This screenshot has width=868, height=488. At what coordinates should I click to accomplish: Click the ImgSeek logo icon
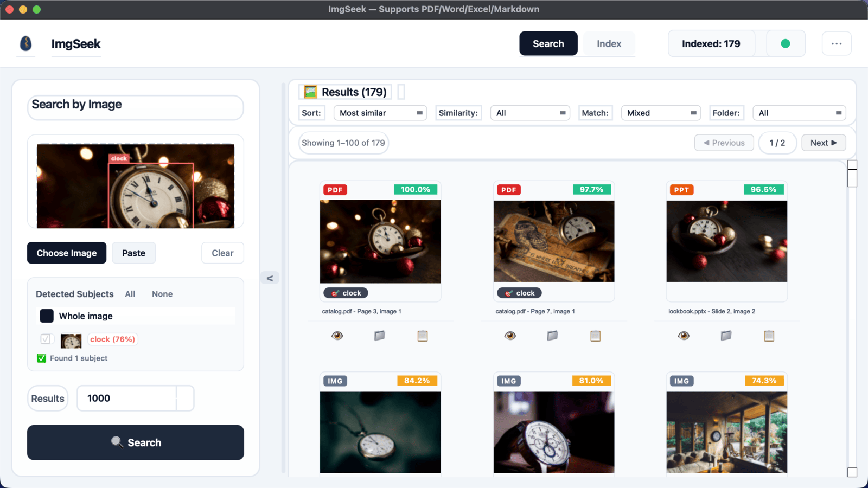25,43
